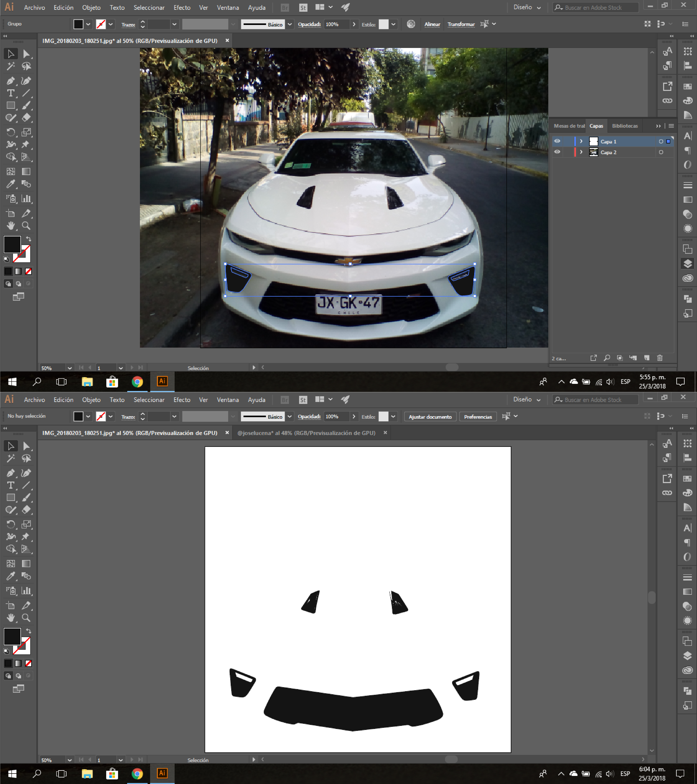
Task: Expand the Capa 2 layer
Action: pyautogui.click(x=581, y=152)
